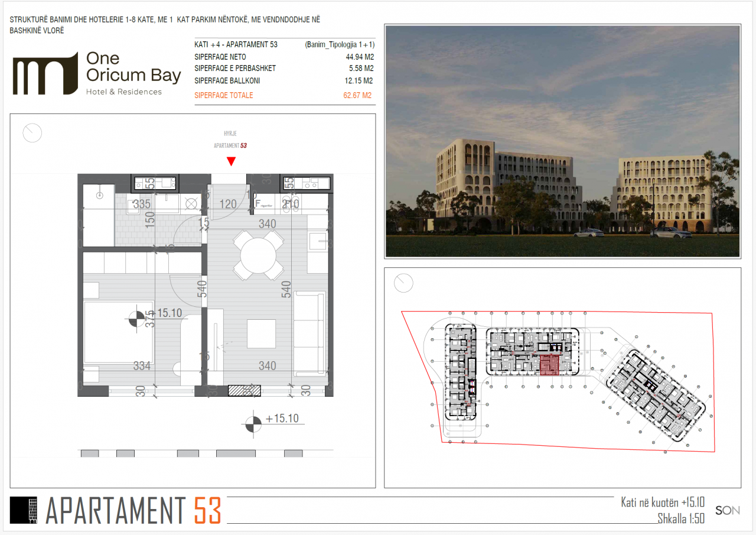
Task: Click the KATI +4 - APARTAMENT 53 heading
Action: [236, 44]
